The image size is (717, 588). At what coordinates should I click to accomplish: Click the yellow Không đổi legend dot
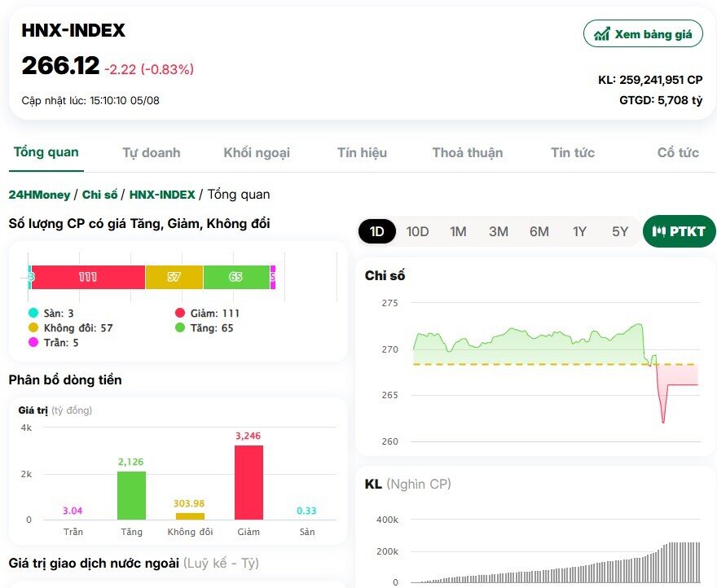33,328
